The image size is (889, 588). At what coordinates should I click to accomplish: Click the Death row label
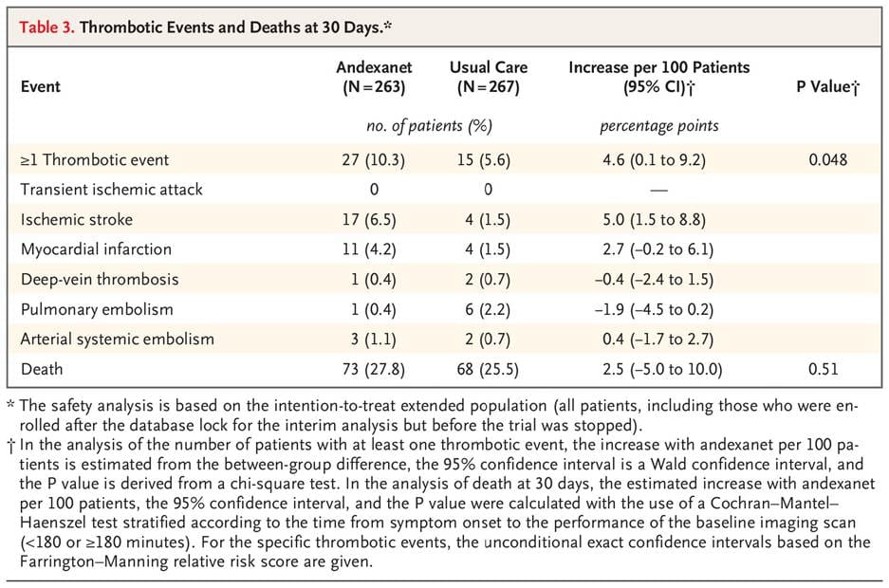click(x=41, y=369)
